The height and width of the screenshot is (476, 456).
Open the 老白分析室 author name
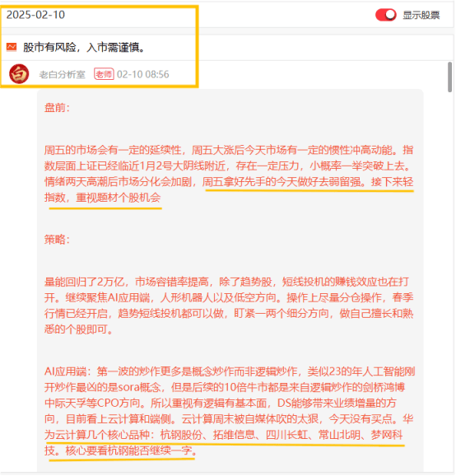tap(63, 74)
